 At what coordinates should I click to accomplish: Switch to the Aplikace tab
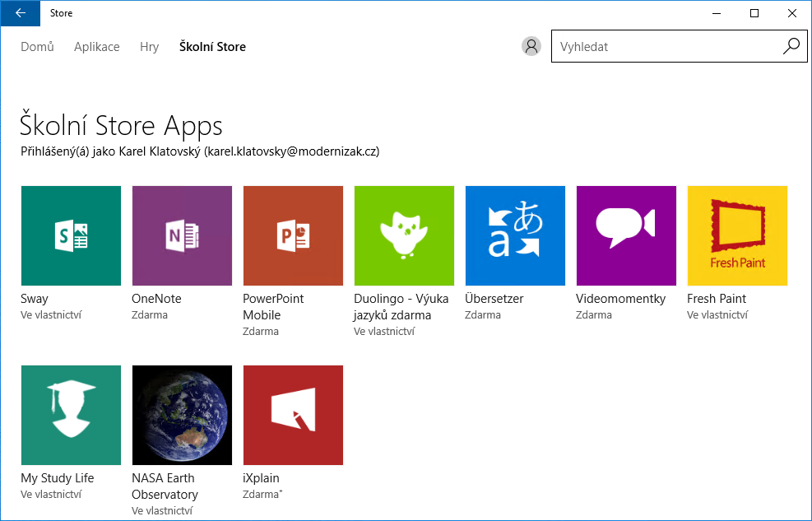97,47
